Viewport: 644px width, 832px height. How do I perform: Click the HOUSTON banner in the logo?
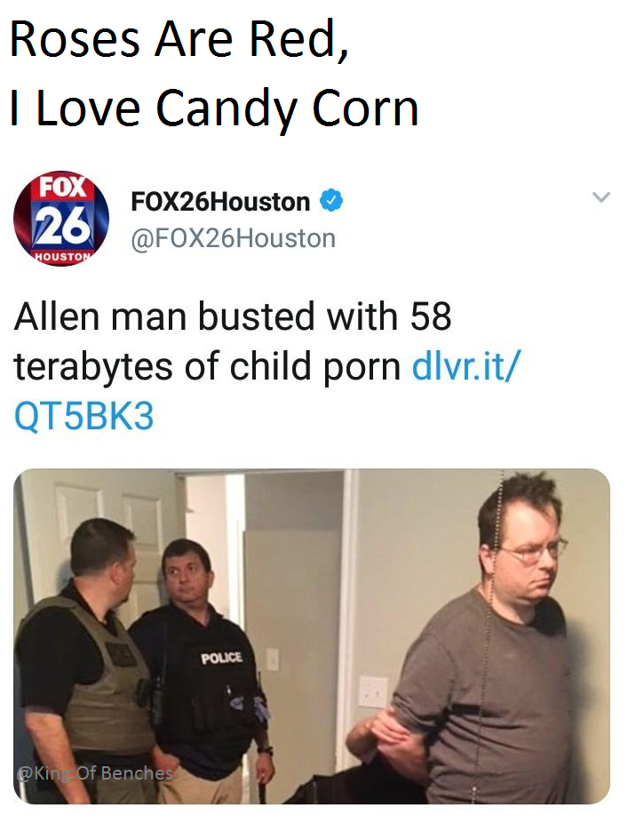(x=63, y=257)
